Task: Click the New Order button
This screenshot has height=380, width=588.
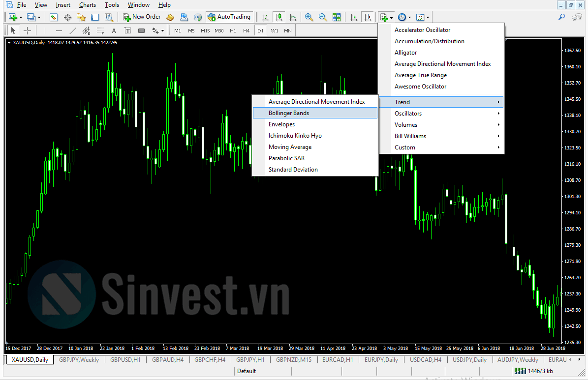Action: (142, 17)
